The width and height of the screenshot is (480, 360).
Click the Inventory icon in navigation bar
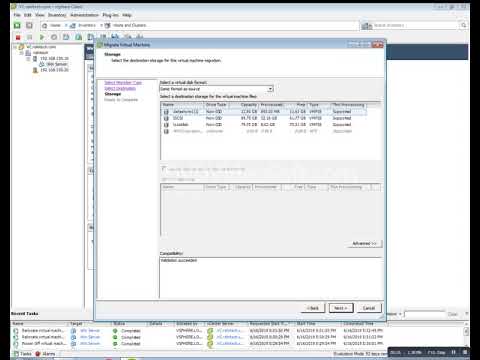pyautogui.click(x=73, y=26)
